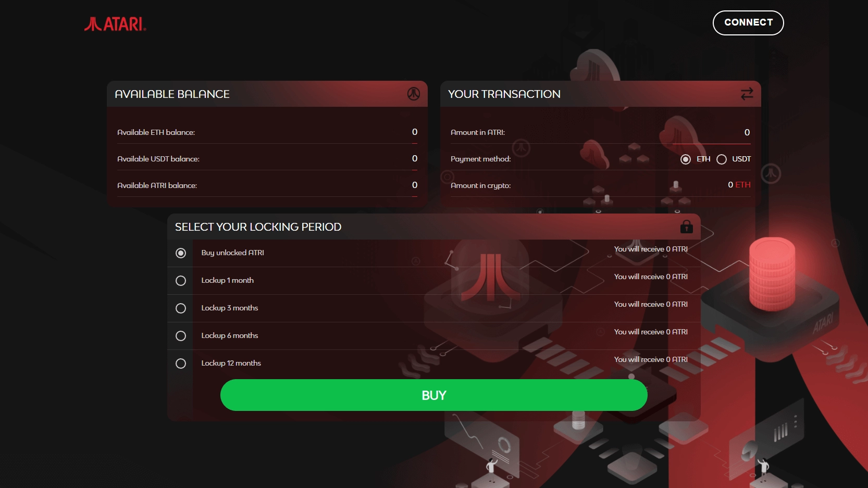This screenshot has width=868, height=488.
Task: Click the Atari emblem in Available Balance header
Action: pos(414,94)
